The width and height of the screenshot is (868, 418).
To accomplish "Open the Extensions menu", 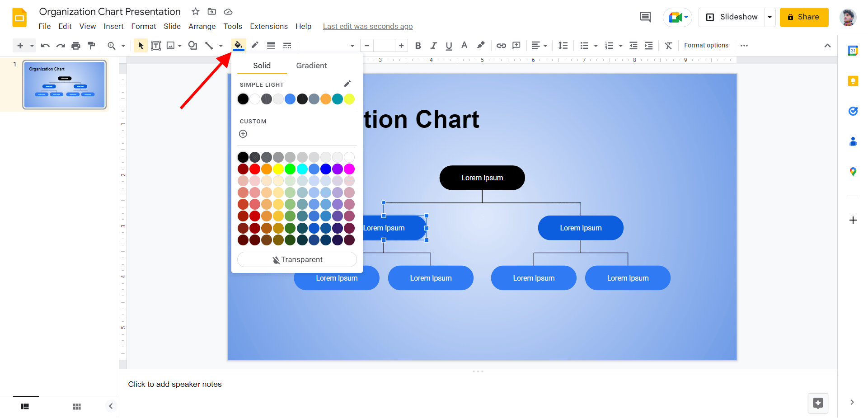I will click(x=269, y=26).
